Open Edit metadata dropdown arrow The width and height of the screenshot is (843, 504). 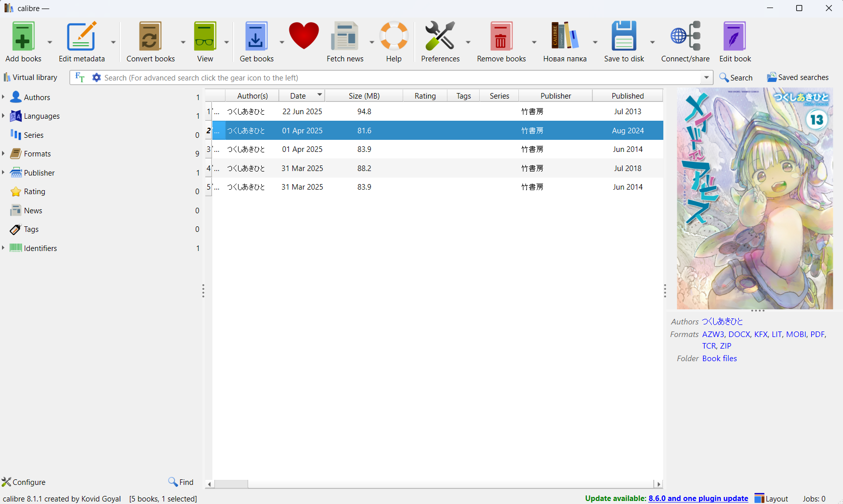(x=113, y=42)
